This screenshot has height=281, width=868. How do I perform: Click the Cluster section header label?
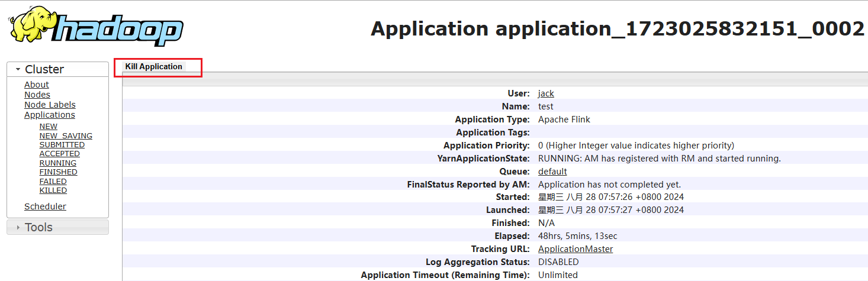[x=44, y=69]
